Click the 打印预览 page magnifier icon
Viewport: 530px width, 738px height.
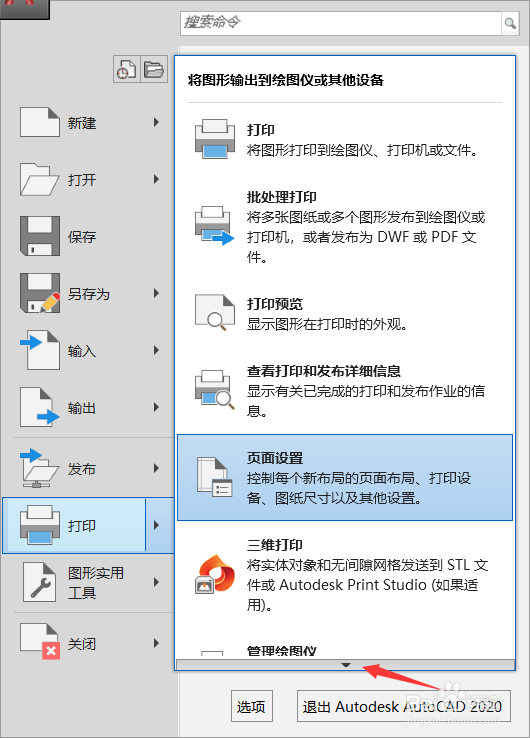(215, 313)
